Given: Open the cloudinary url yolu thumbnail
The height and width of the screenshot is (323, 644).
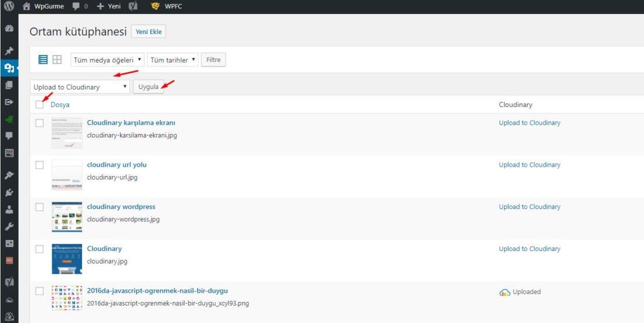Looking at the screenshot, I should [67, 175].
